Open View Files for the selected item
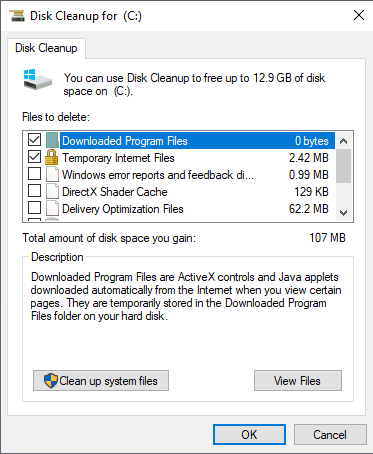The height and width of the screenshot is (454, 373). [x=298, y=381]
